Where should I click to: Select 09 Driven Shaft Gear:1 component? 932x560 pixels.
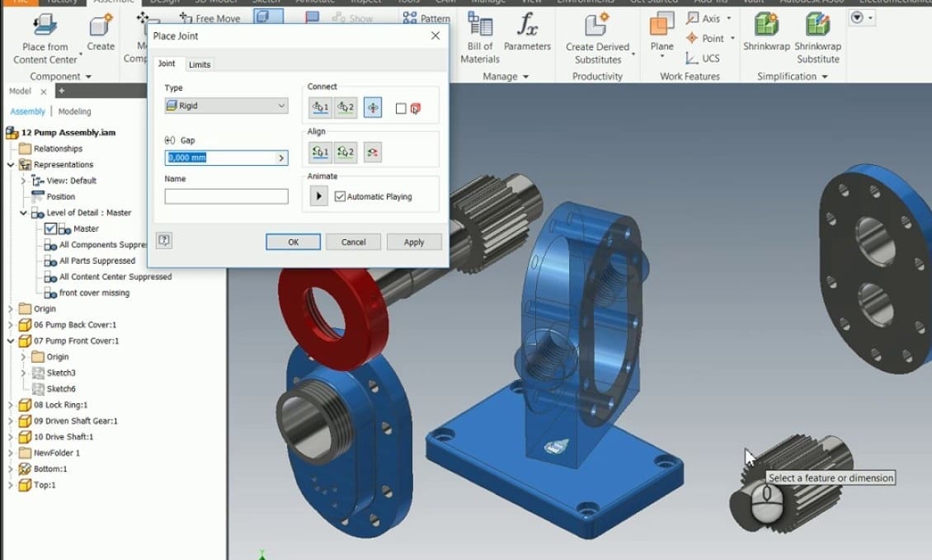click(76, 421)
